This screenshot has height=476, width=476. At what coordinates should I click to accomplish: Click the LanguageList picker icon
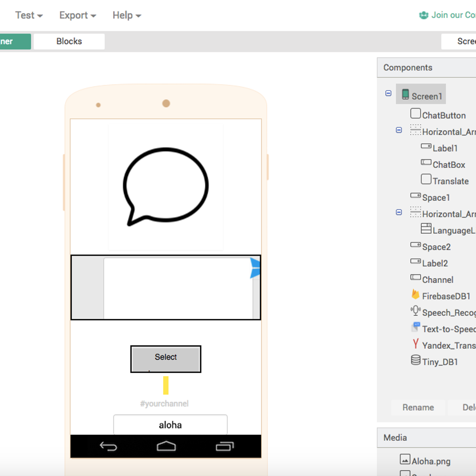[426, 228]
